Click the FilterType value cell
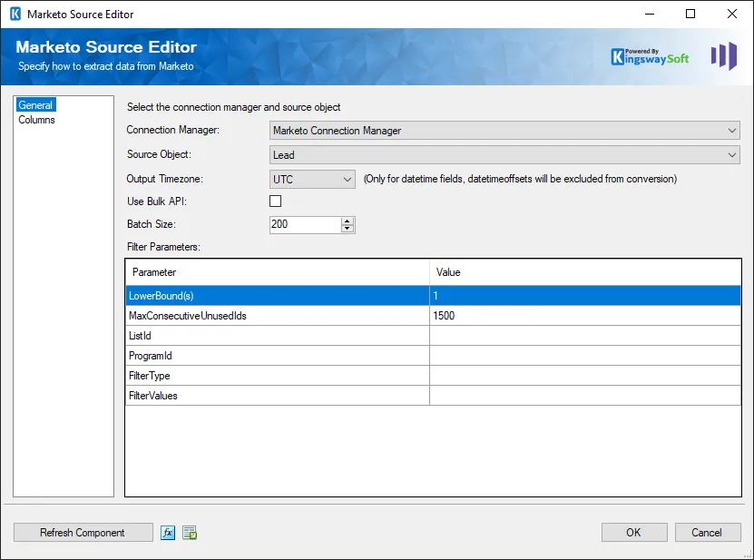 (584, 376)
